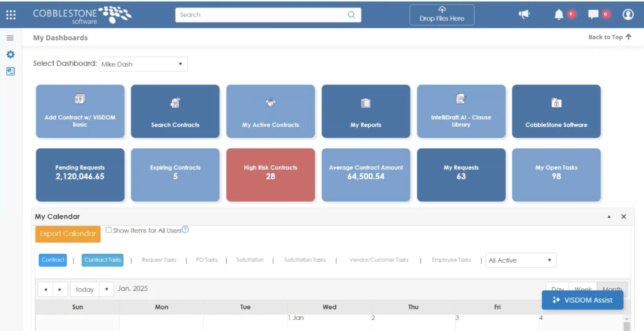
Task: Open the chat messages icon
Action: [593, 14]
